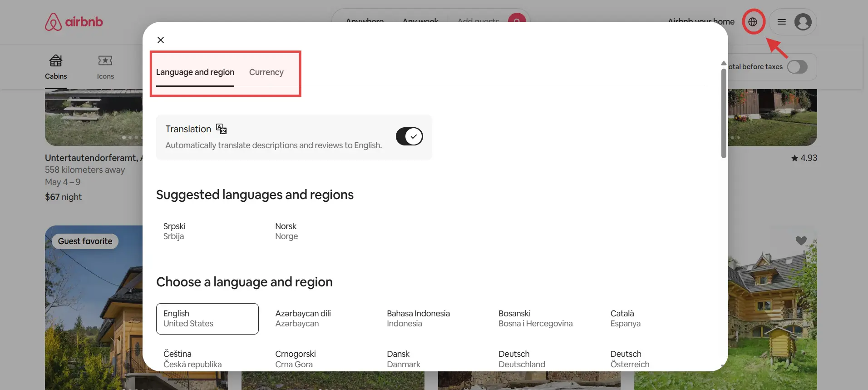Open the globe language selector icon
The width and height of the screenshot is (868, 390).
point(753,22)
